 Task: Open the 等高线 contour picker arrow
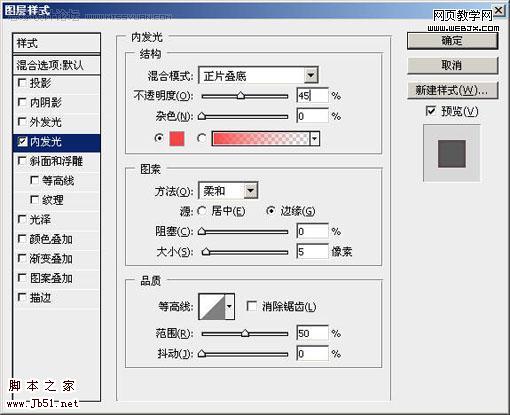pyautogui.click(x=229, y=306)
